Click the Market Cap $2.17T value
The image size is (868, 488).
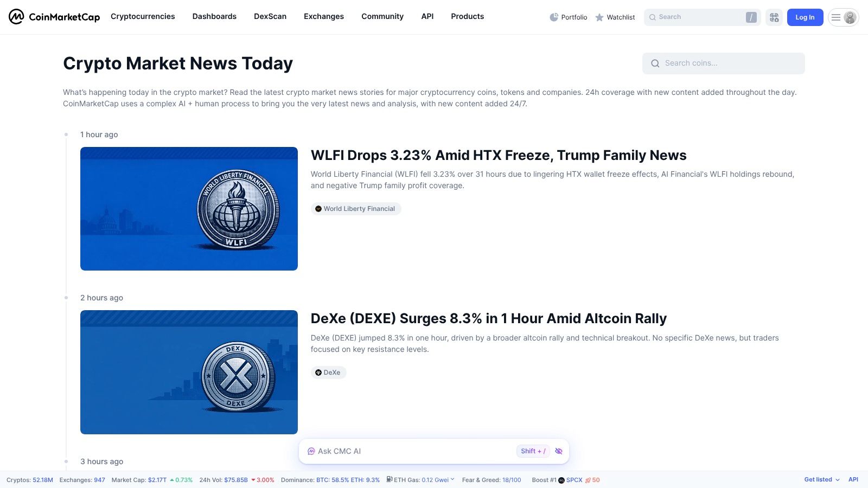click(x=157, y=480)
